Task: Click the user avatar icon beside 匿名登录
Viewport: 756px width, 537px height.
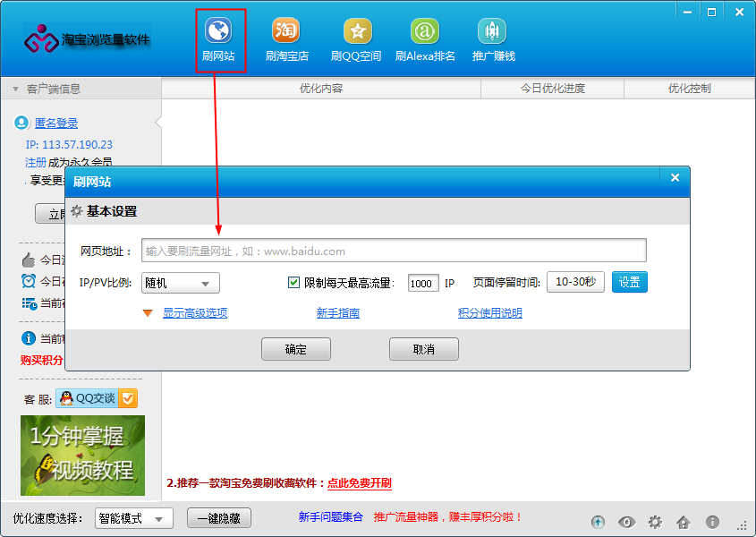Action: point(21,123)
